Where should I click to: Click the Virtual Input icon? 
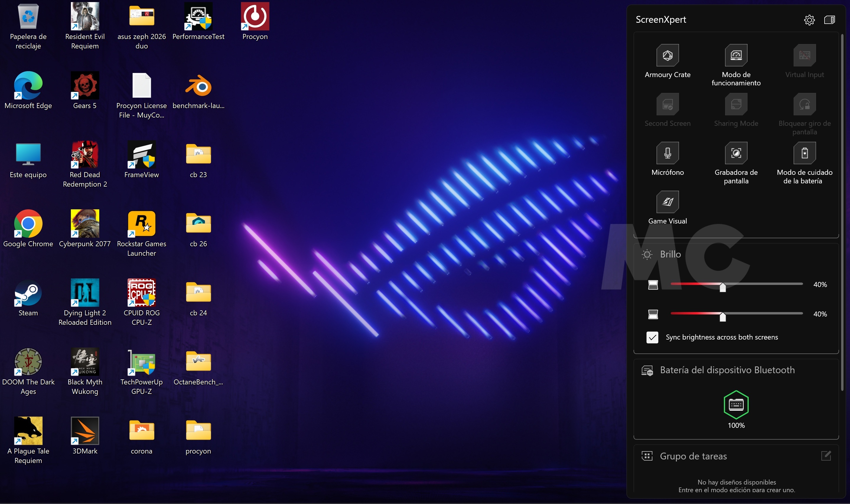click(805, 55)
